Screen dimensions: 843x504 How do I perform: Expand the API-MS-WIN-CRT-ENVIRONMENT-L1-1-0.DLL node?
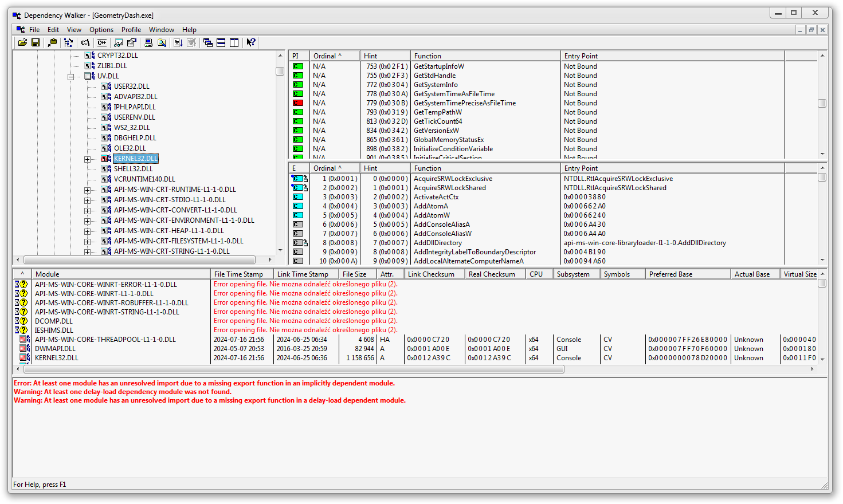point(87,220)
